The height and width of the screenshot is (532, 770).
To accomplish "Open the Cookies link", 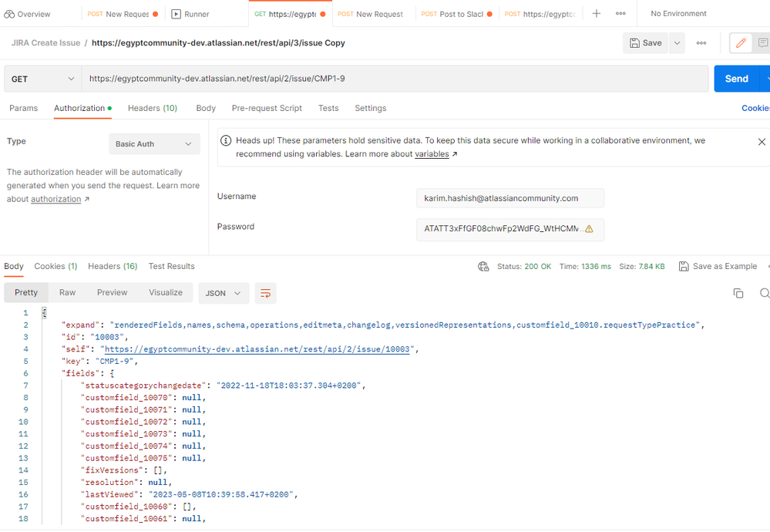I will [755, 108].
